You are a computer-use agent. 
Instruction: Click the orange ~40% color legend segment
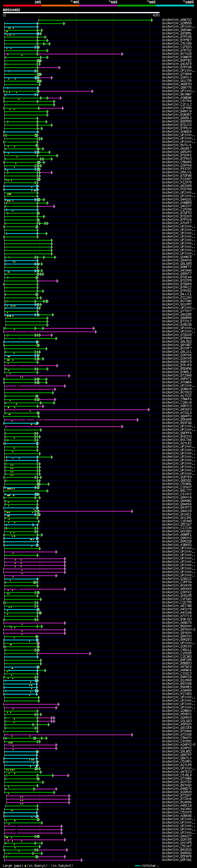click(x=60, y=6)
